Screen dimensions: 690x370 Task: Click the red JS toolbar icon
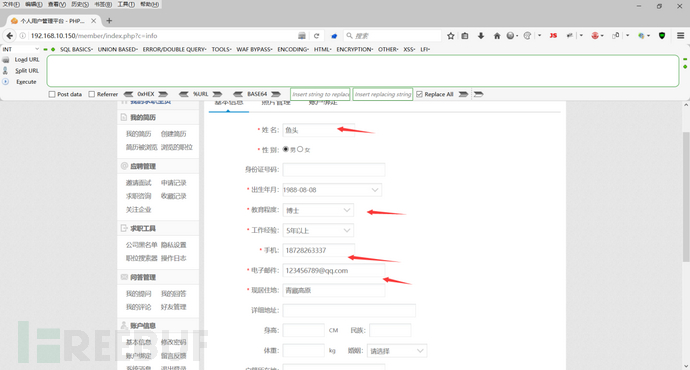tap(553, 36)
